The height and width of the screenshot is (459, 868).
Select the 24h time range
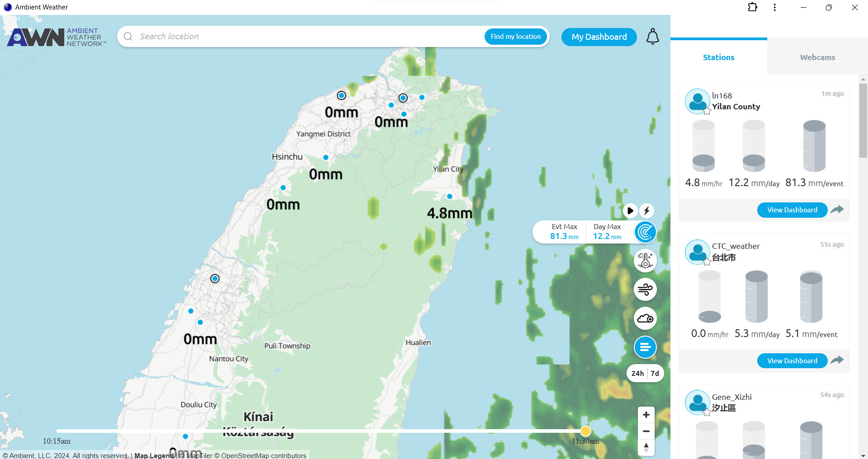[x=637, y=373]
